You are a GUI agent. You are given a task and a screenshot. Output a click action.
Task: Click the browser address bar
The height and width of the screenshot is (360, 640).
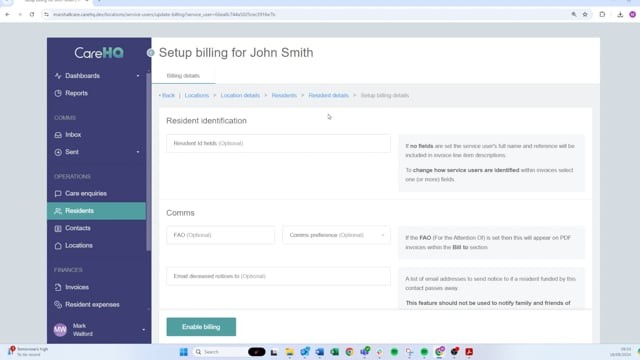(x=306, y=14)
